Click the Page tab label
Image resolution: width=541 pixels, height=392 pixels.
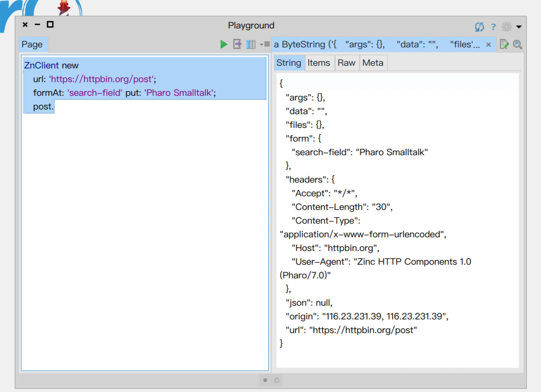coord(32,44)
